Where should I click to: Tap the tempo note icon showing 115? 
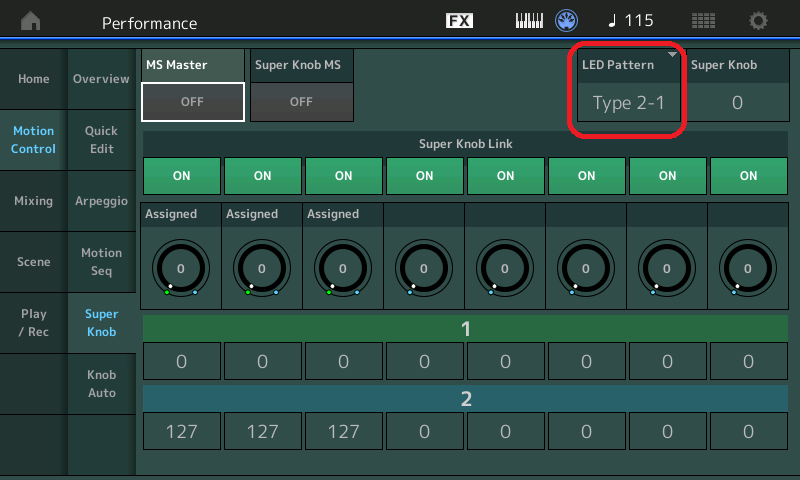[631, 21]
